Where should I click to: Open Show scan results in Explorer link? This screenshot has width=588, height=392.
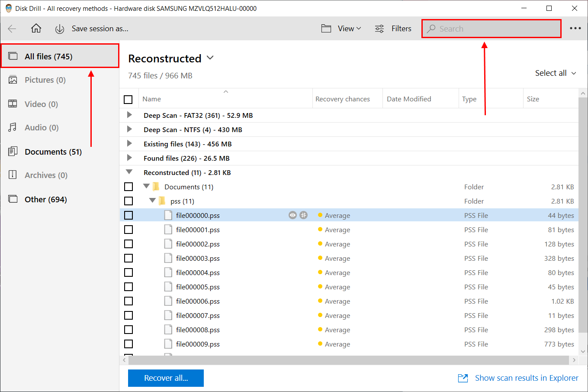(526, 378)
